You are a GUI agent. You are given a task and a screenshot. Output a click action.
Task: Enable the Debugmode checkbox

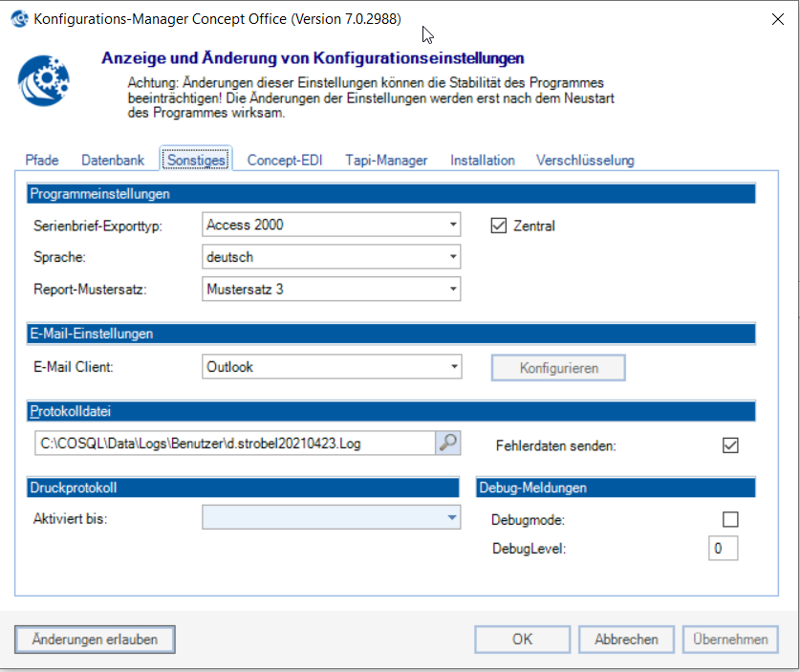[x=731, y=520]
